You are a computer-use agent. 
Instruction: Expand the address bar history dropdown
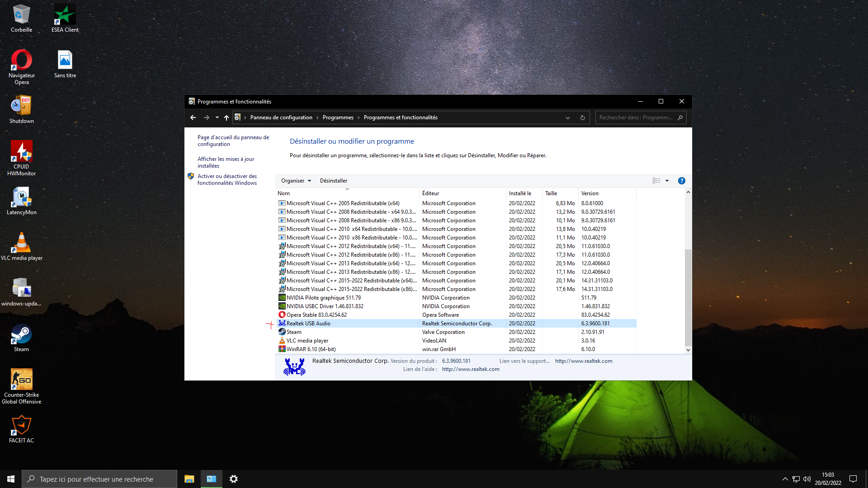click(x=568, y=117)
